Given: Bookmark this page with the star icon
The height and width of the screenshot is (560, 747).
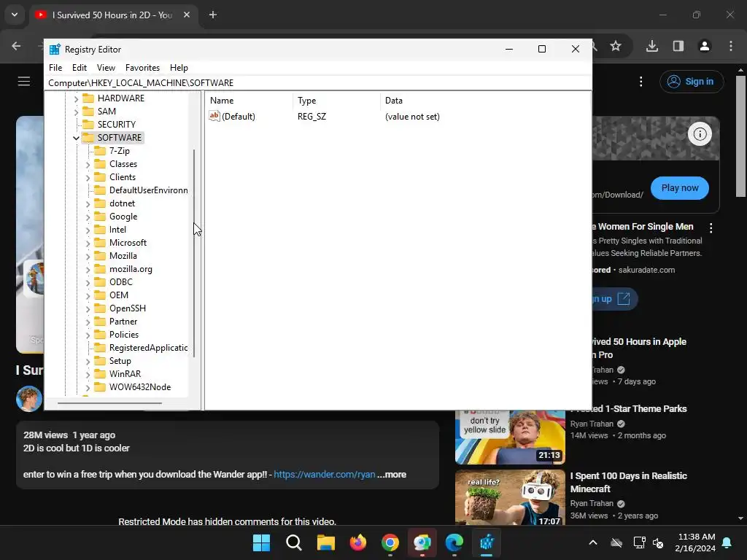Looking at the screenshot, I should 616,46.
